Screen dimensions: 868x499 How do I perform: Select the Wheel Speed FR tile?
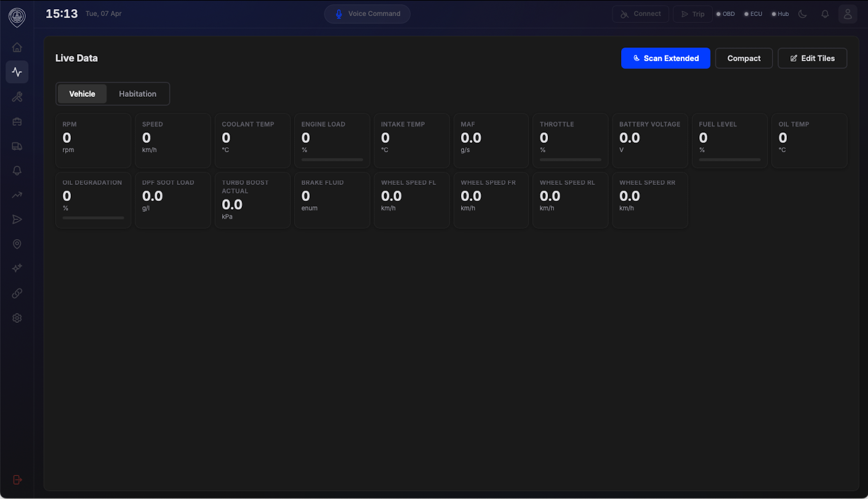tap(491, 200)
